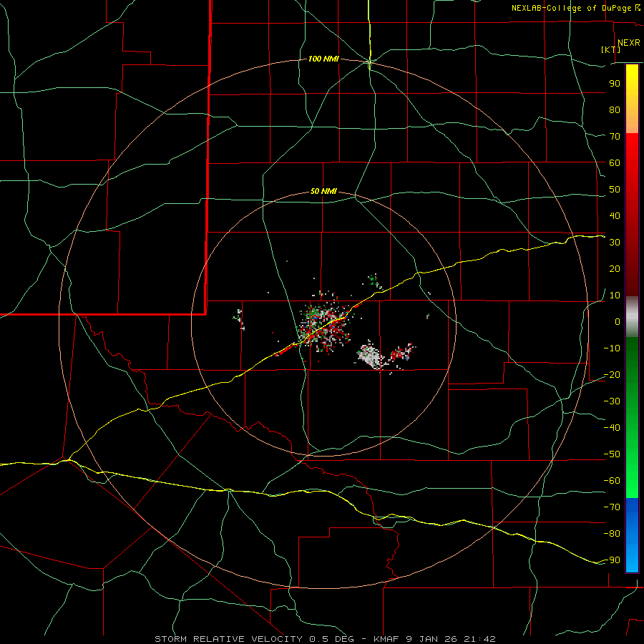Click the small green echo cluster northeast of center
Screen dimensions: 644x644
[374, 281]
